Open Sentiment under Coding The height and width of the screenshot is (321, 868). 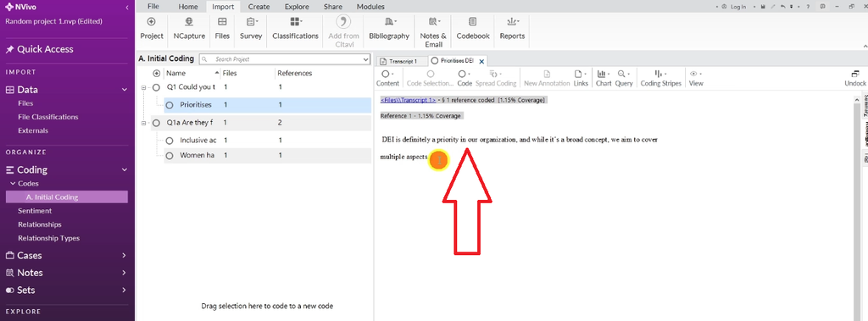coord(35,211)
